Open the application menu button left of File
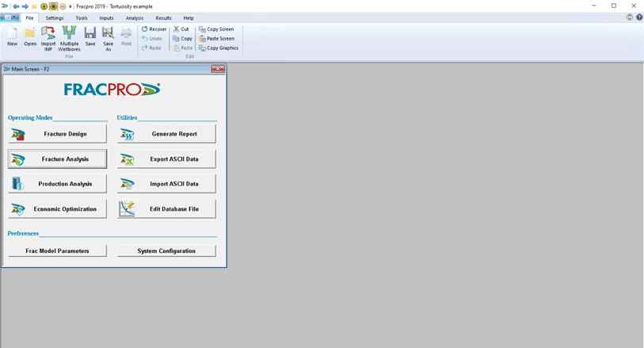 [10, 17]
